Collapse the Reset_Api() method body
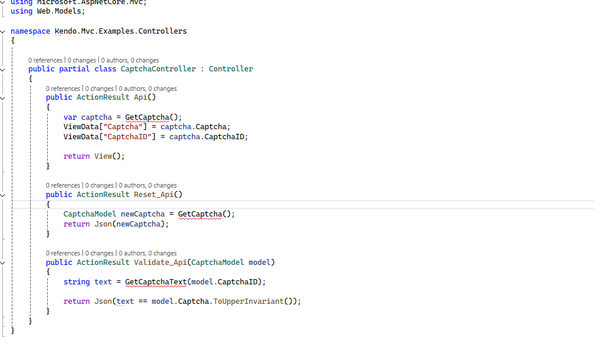 click(3, 194)
